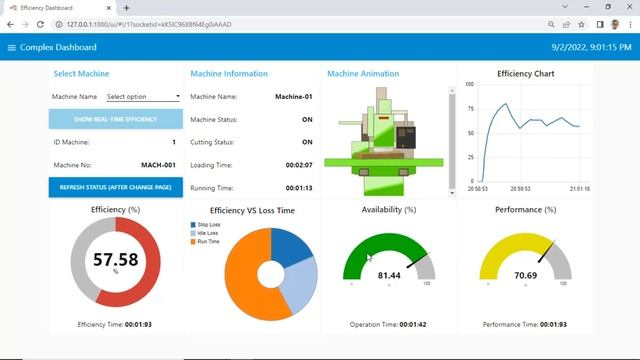
Task: Click the Operation Time 00:01:42 text
Action: [x=388, y=324]
